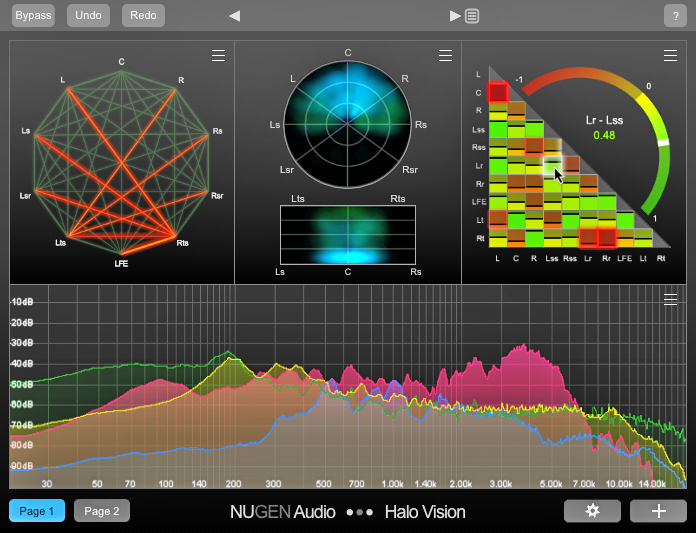The image size is (696, 533).
Task: Switch to the Page 2 tab
Action: (102, 511)
